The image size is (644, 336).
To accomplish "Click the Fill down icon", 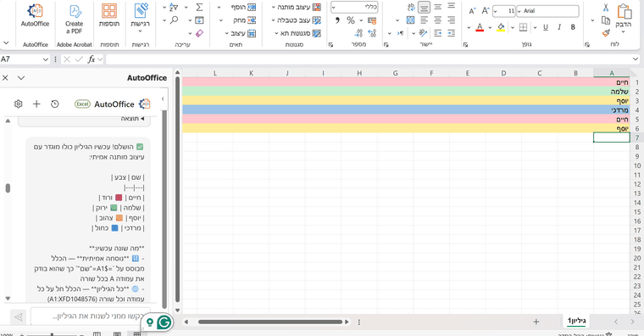I will 199,20.
